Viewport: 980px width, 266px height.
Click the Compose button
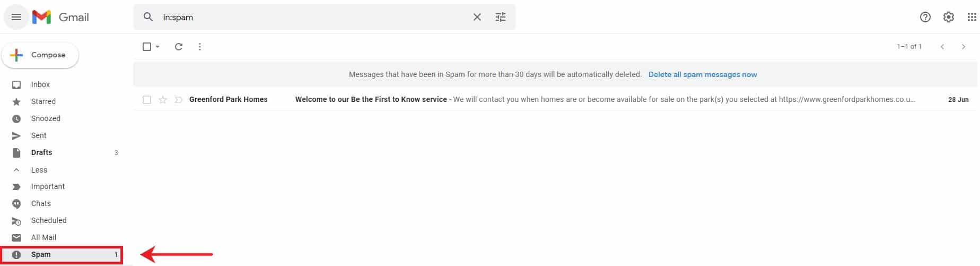40,55
